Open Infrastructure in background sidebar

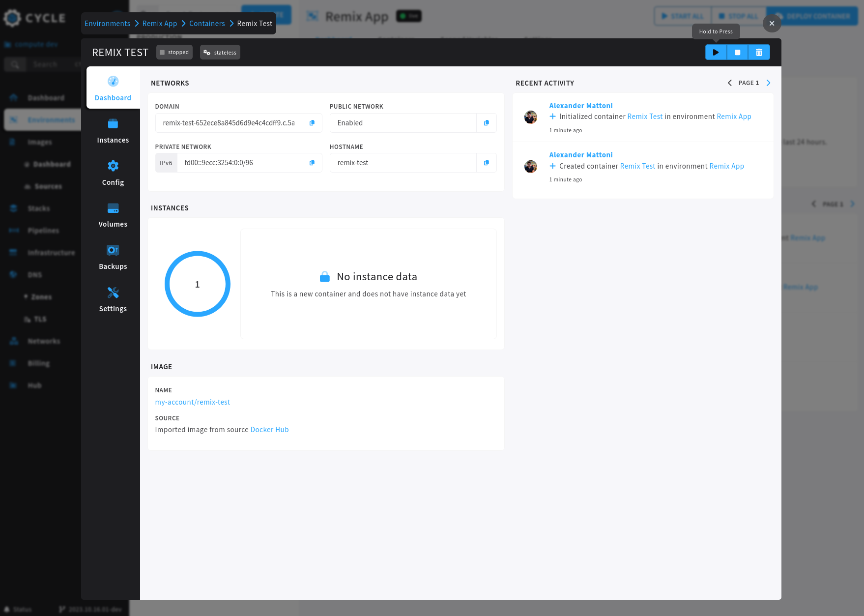coord(51,253)
